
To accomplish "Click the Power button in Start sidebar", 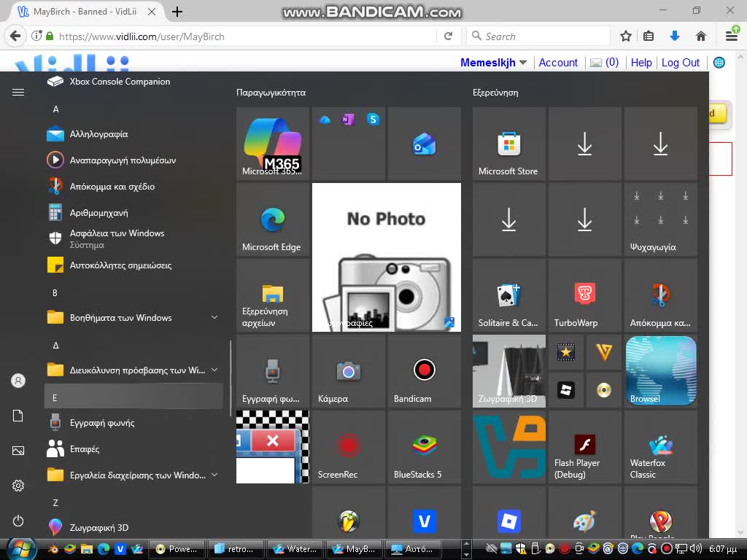I will 18,521.
